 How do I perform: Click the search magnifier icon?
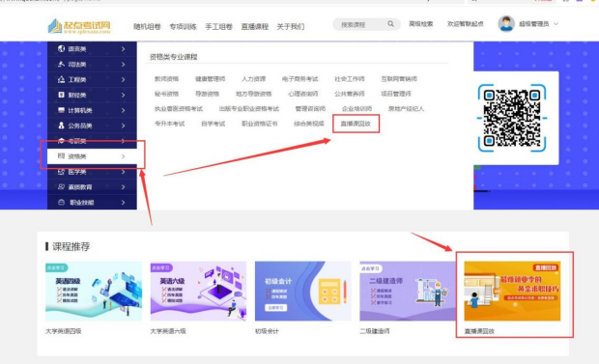click(390, 24)
